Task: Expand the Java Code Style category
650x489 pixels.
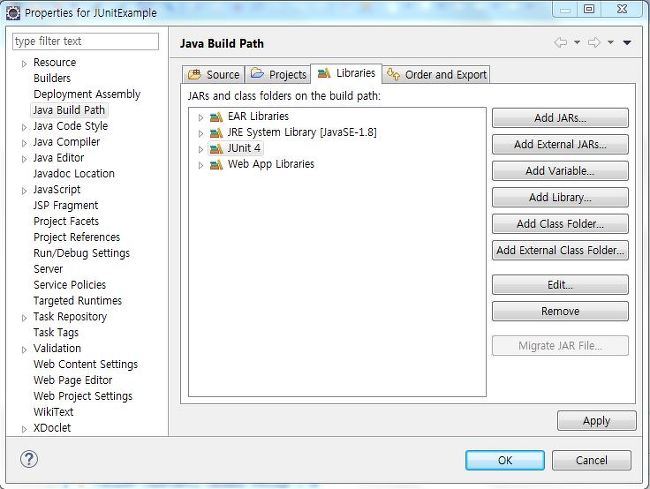Action: pos(24,127)
